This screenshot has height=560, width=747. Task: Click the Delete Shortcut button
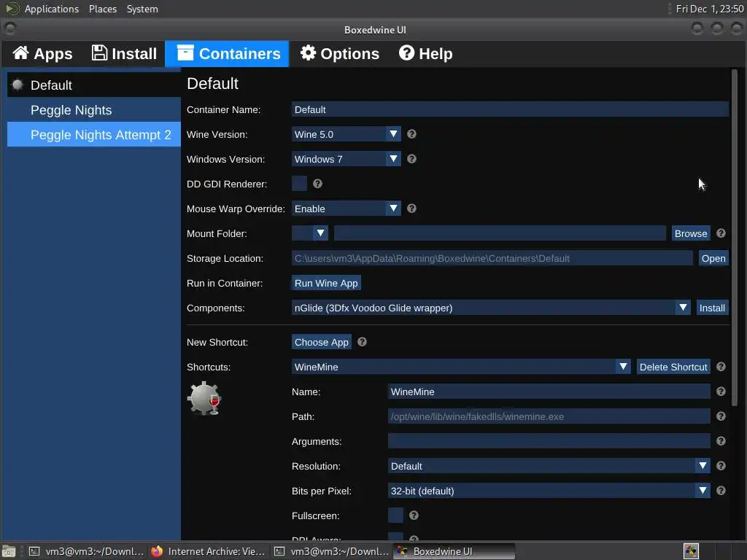pyautogui.click(x=673, y=367)
